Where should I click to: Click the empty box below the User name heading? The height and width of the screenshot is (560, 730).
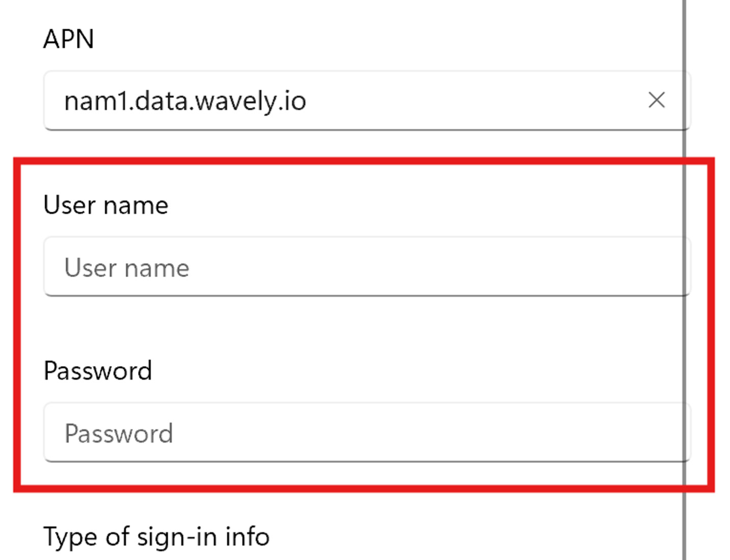367,266
